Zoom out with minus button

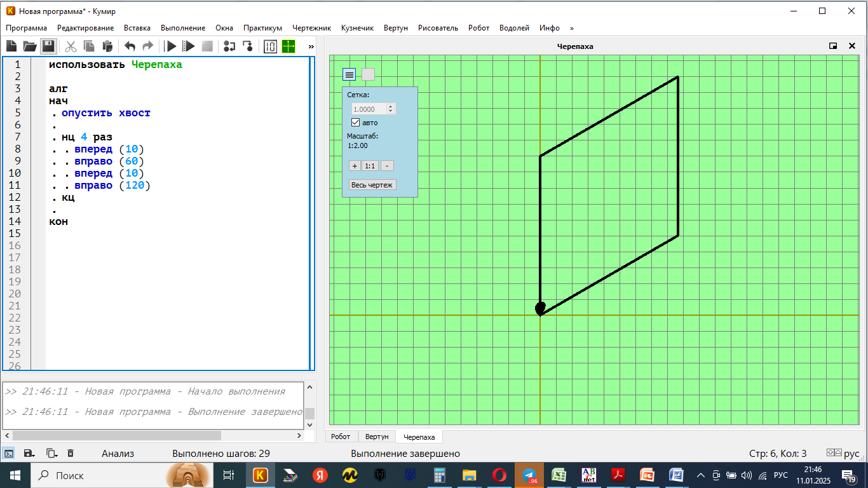[x=387, y=166]
